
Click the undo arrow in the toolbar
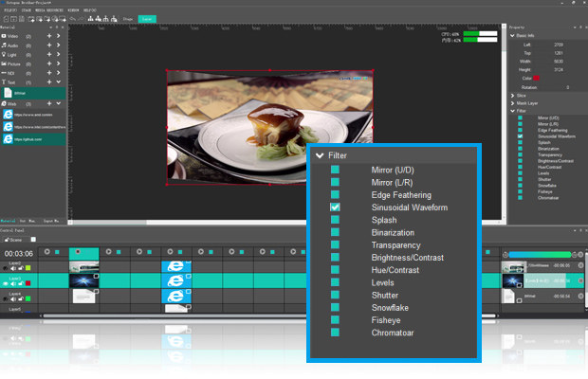pyautogui.click(x=72, y=19)
